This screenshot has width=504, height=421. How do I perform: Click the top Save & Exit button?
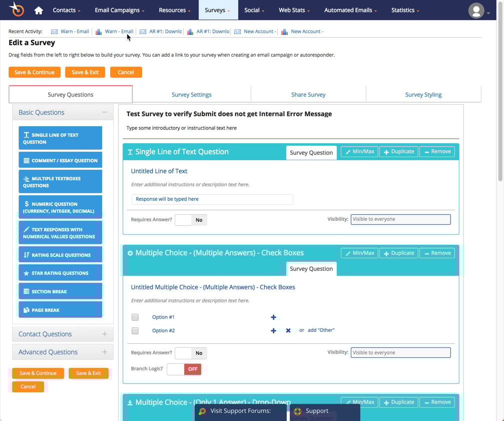85,72
